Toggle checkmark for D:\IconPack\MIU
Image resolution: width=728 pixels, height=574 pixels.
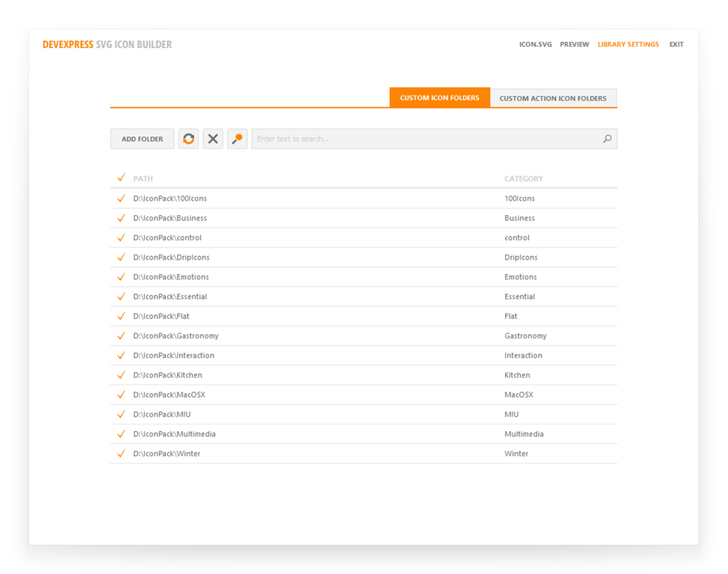coord(121,414)
